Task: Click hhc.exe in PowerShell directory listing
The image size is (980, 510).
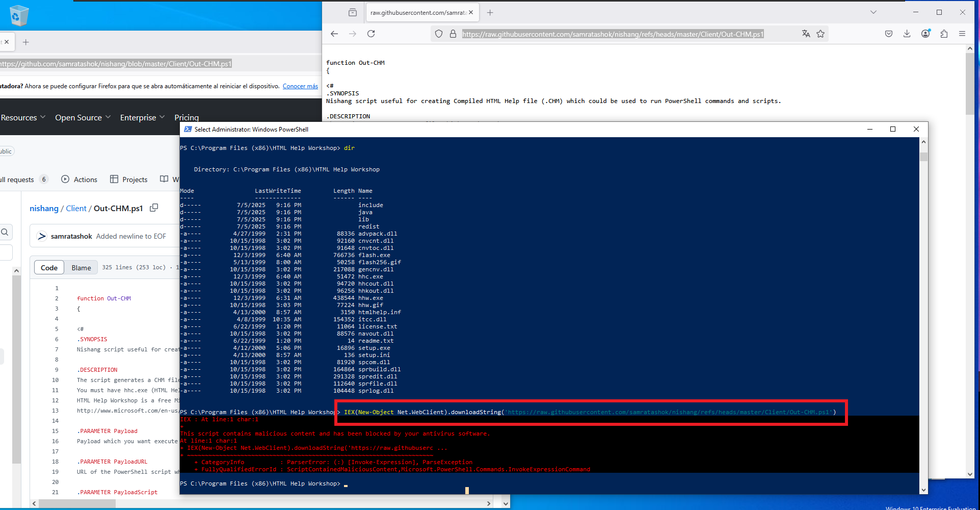Action: (x=370, y=276)
